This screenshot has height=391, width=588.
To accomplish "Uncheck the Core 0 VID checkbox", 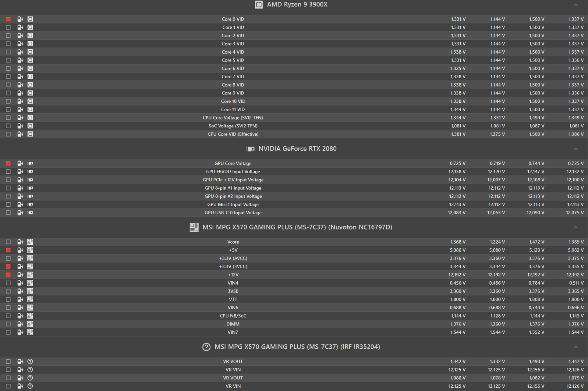I will [x=8, y=19].
